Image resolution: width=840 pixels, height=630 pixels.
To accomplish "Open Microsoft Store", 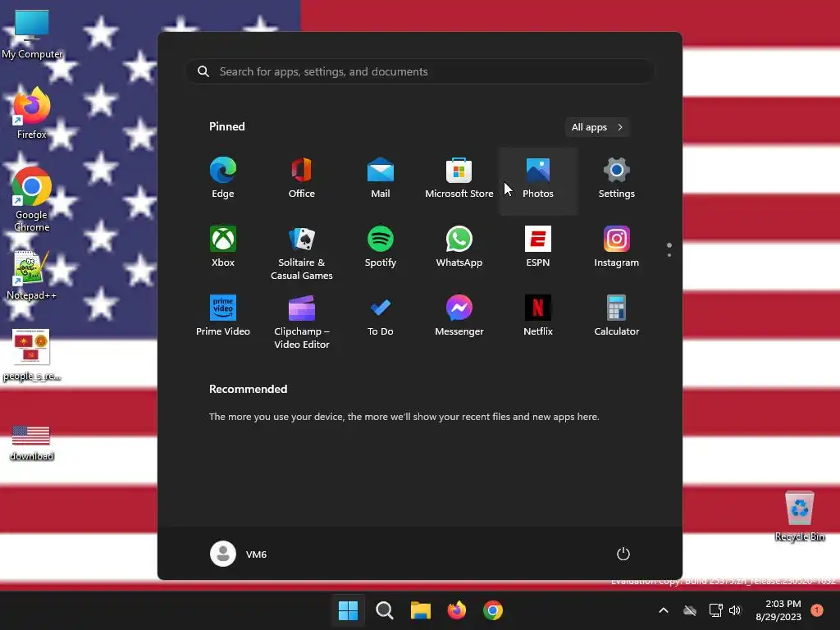I will tap(459, 178).
